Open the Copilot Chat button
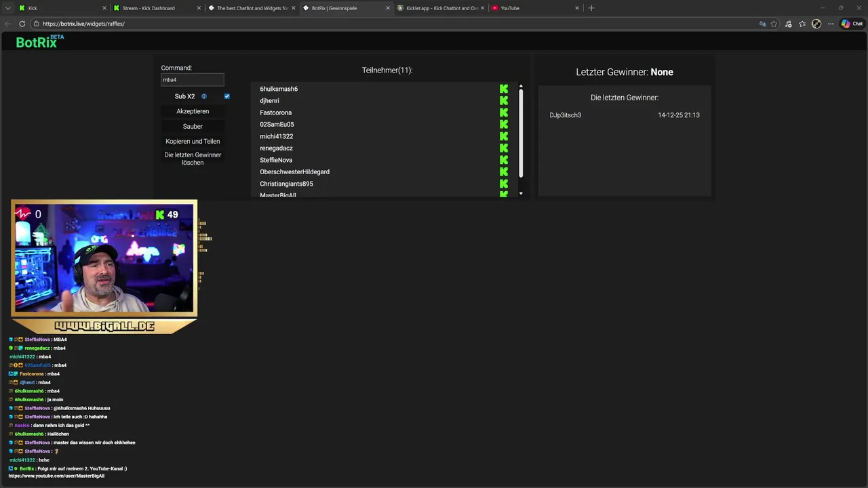This screenshot has height=488, width=868. click(x=852, y=24)
